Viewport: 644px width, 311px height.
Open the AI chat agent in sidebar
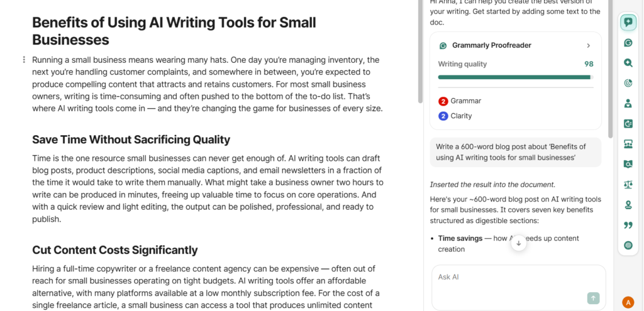click(x=628, y=23)
